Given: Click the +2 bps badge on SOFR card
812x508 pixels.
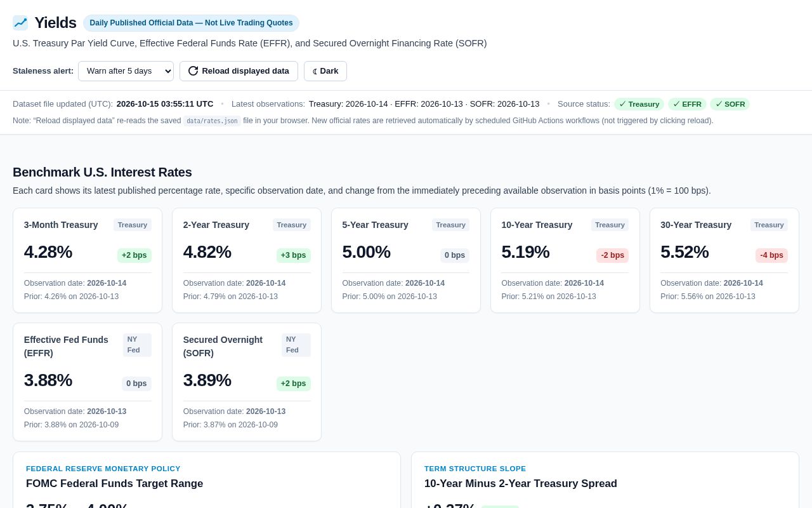Looking at the screenshot, I should pos(294,384).
